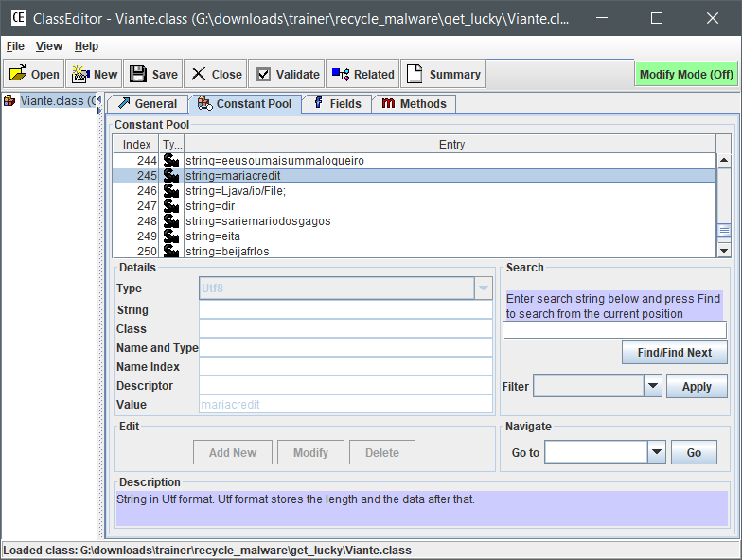Image resolution: width=742 pixels, height=560 pixels.
Task: Click the Validate checkmark icon
Action: coord(264,74)
